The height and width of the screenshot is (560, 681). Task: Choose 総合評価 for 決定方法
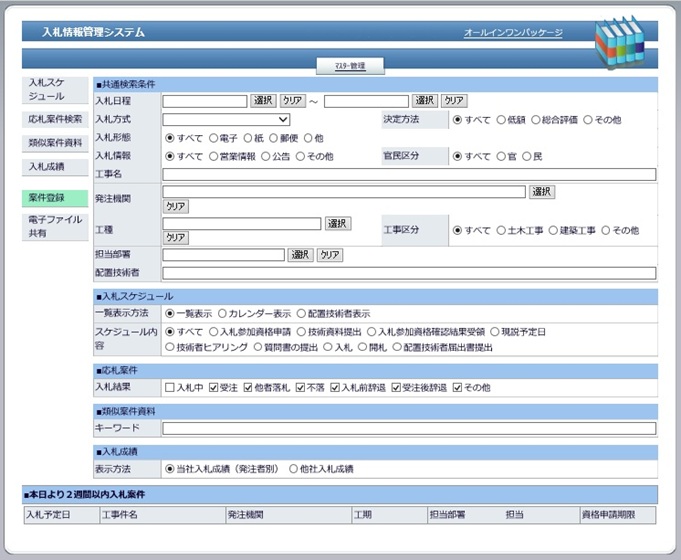[x=536, y=120]
